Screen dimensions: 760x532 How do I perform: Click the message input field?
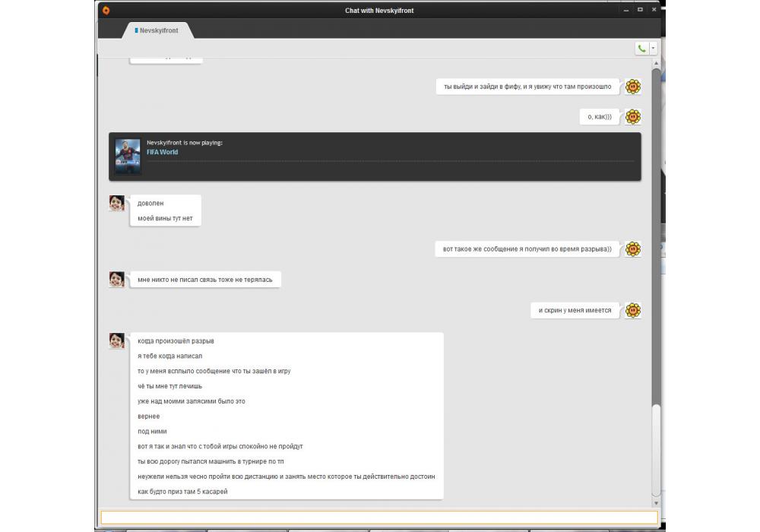(x=379, y=518)
